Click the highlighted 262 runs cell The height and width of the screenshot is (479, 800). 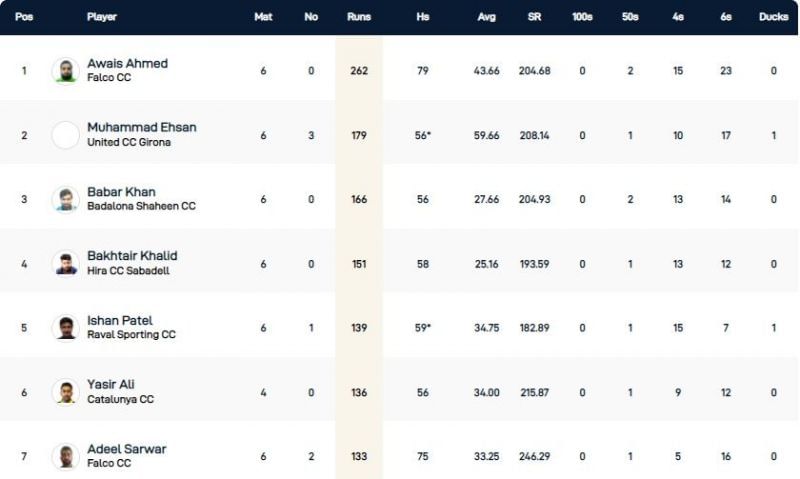pos(359,71)
